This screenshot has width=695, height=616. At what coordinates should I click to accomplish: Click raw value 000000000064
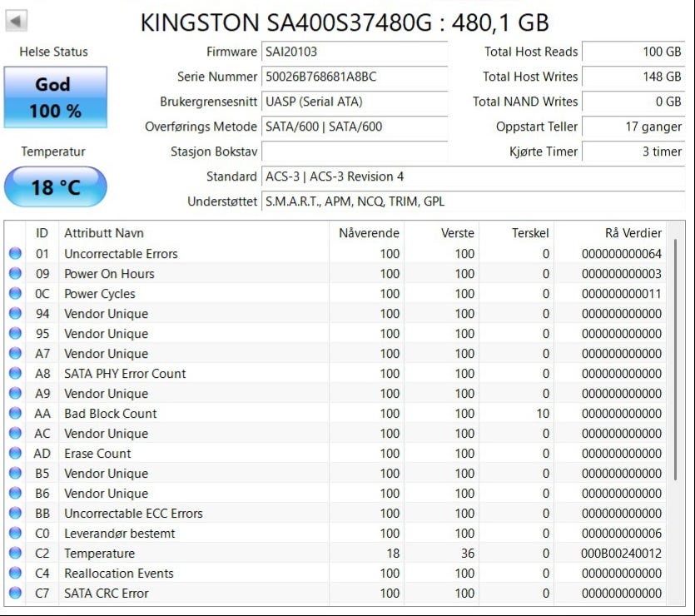pos(622,254)
